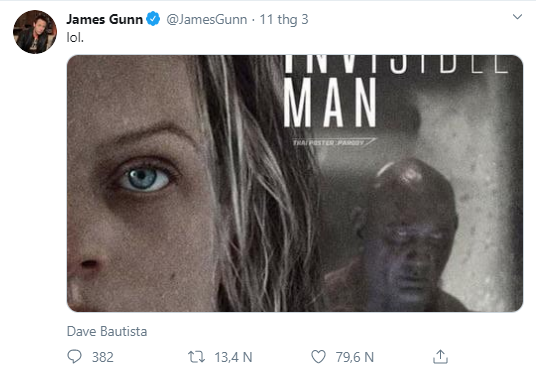Open the tweet options chevron menu
The image size is (536, 372).
tap(518, 16)
